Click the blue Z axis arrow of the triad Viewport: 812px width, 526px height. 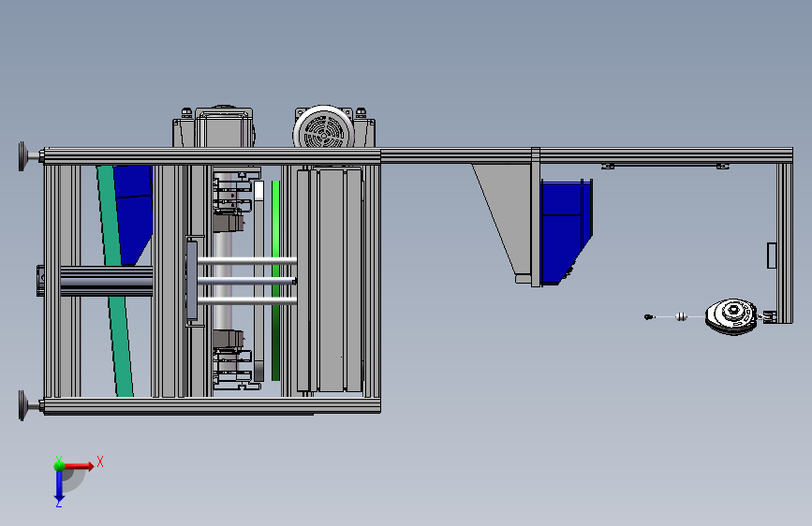click(x=59, y=487)
